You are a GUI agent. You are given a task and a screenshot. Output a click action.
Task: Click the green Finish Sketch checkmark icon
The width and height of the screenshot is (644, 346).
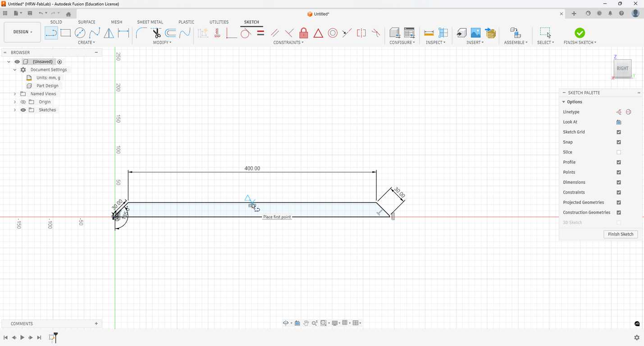(x=580, y=33)
